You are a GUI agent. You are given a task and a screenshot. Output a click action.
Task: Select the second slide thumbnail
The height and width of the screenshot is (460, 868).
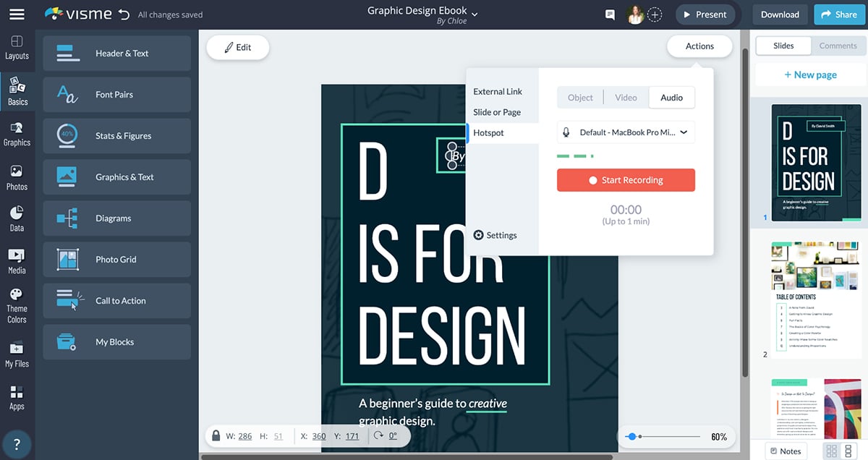(x=816, y=299)
